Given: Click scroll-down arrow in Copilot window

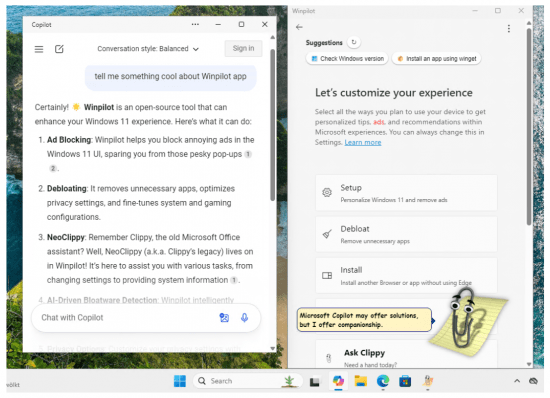Looking at the screenshot, I should (x=273, y=348).
